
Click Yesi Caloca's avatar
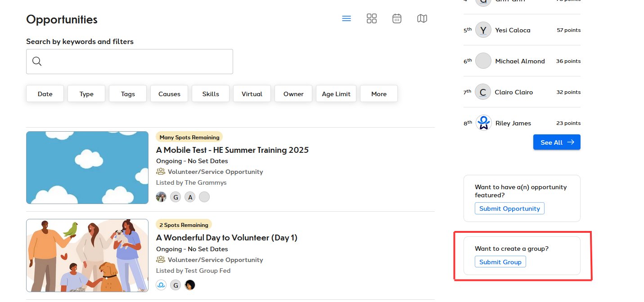pyautogui.click(x=483, y=30)
